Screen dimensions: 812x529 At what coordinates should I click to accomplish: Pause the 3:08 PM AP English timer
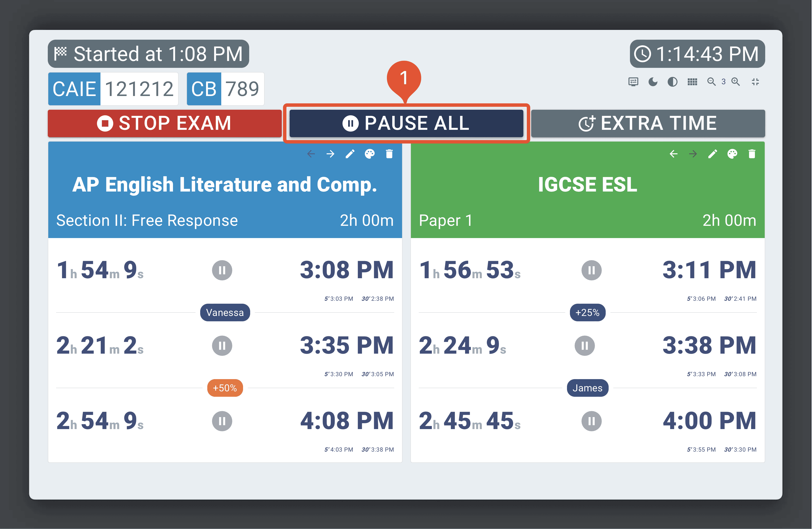tap(222, 270)
